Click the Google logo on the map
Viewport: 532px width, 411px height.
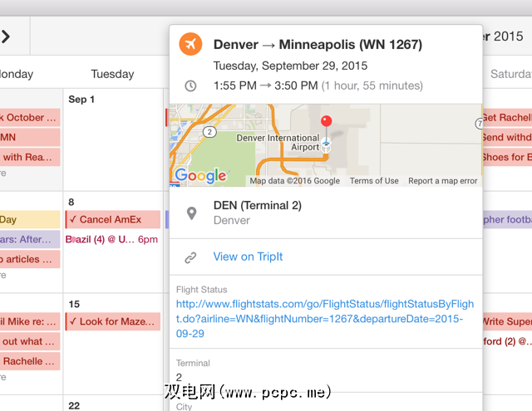coord(201,176)
